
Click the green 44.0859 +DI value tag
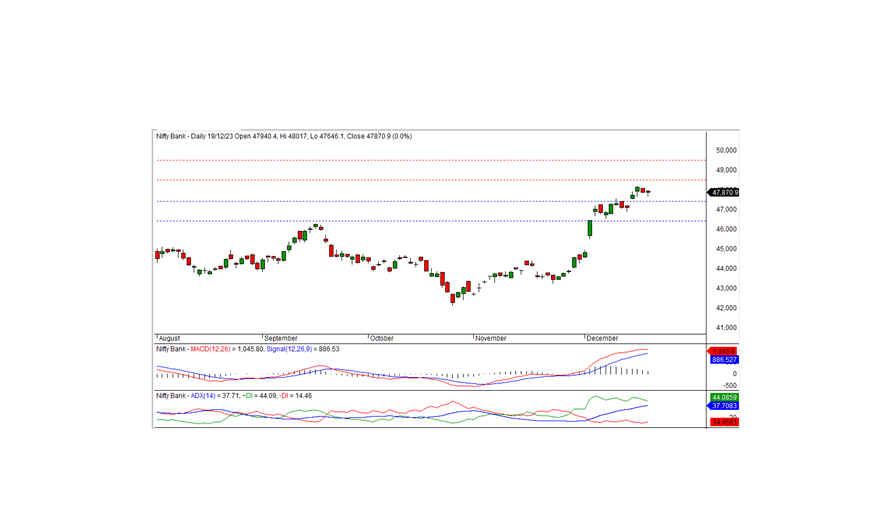[724, 398]
